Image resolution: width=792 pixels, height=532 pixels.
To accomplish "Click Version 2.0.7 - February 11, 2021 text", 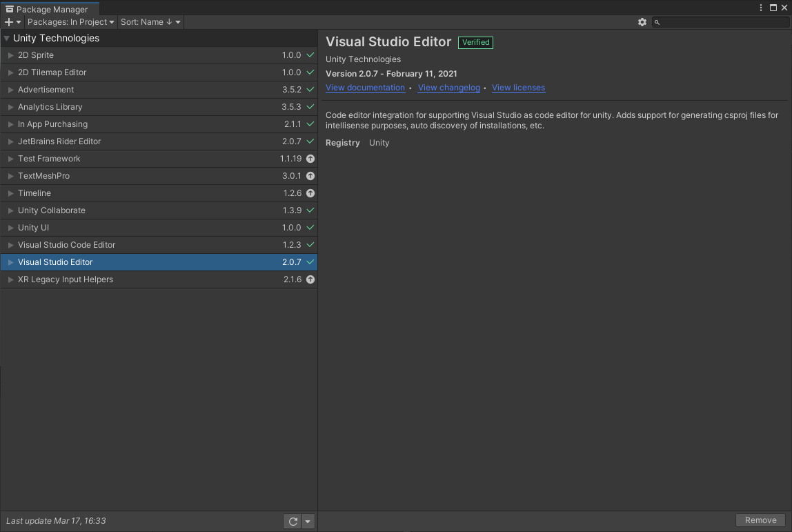I will pyautogui.click(x=391, y=74).
